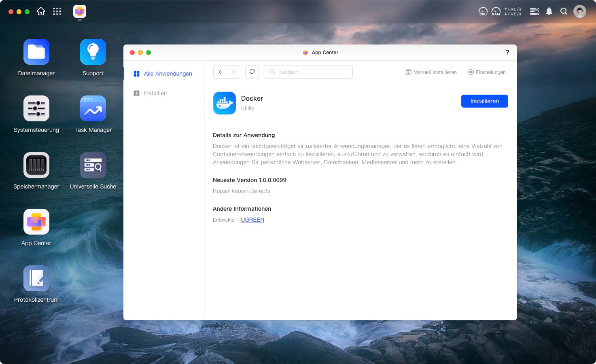Screen dimensions: 596x364
Task: Open Einstellungen in App Center
Action: tap(487, 72)
